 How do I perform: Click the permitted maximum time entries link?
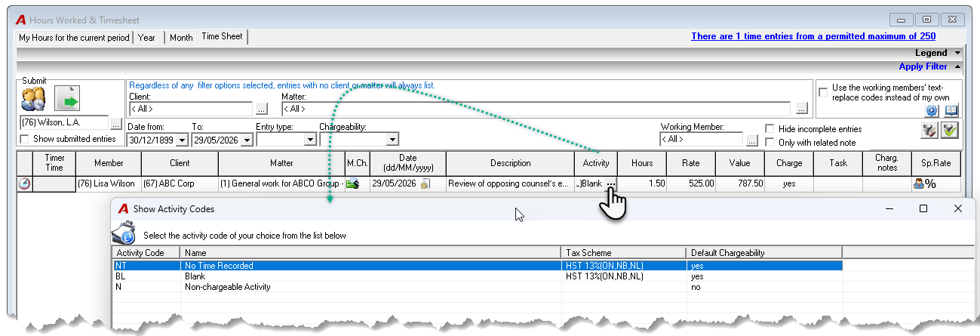tap(813, 36)
